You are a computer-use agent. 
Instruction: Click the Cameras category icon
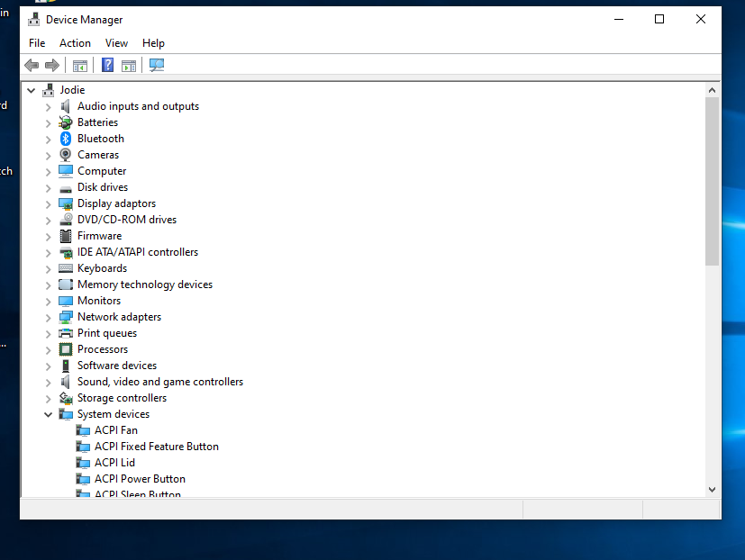[x=66, y=155]
